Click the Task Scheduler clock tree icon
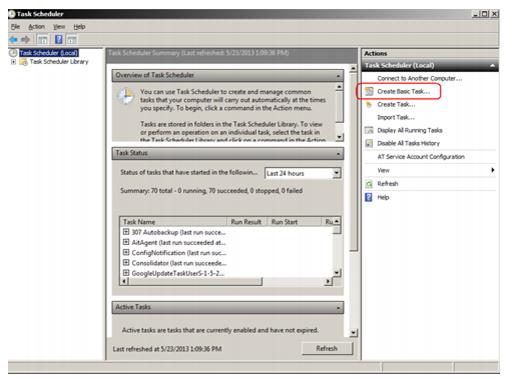The height and width of the screenshot is (382, 507). pos(13,53)
